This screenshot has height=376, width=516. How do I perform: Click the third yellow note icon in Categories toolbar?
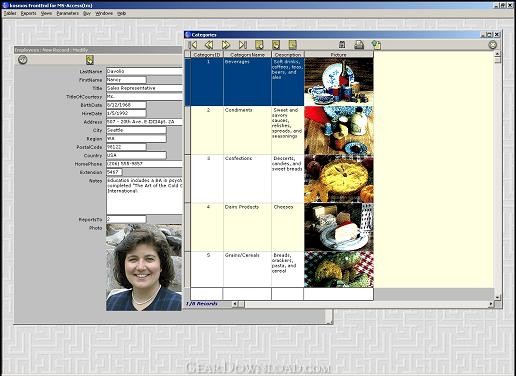pos(293,45)
